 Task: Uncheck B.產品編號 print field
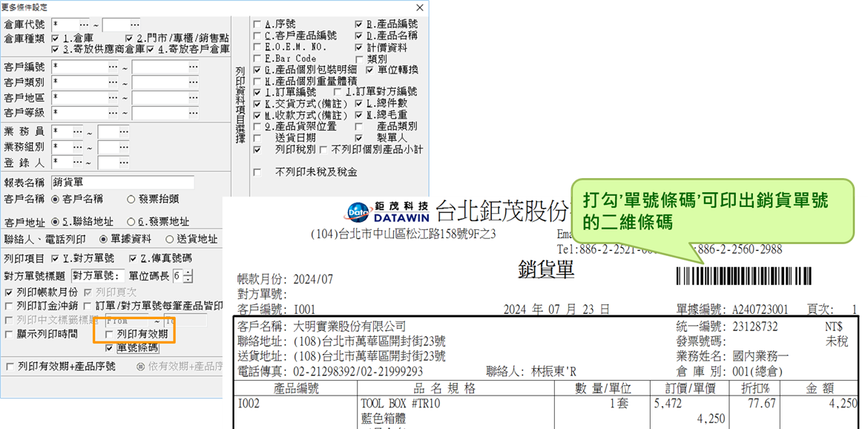point(359,24)
